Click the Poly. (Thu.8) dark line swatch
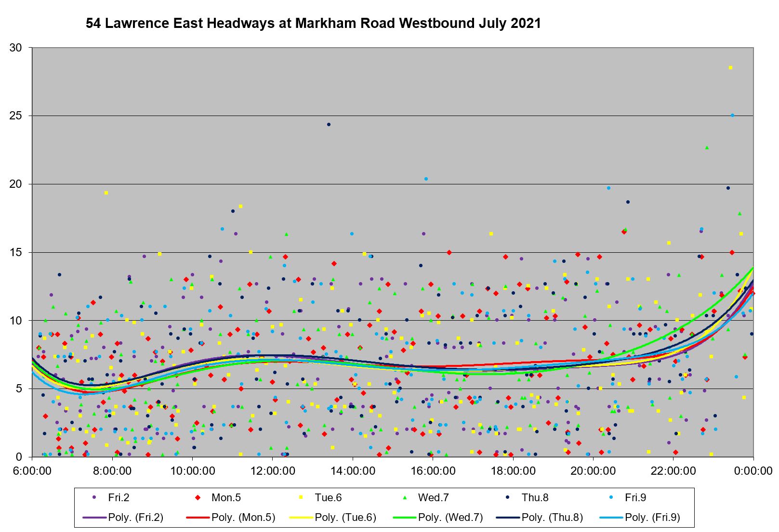Image resolution: width=779 pixels, height=532 pixels. (x=508, y=518)
